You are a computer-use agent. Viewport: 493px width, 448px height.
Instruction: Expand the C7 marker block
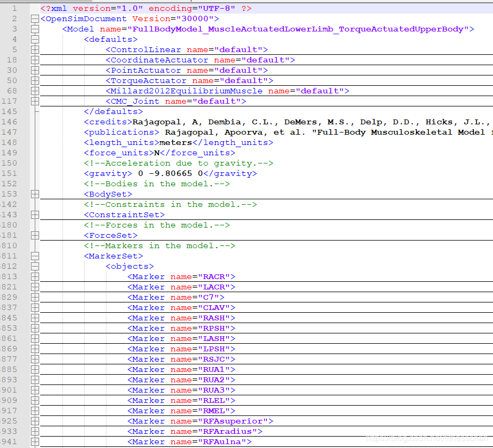click(35, 298)
